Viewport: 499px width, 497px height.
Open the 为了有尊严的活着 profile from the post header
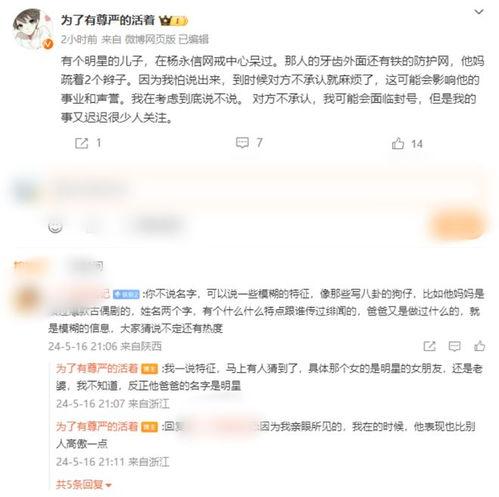point(107,21)
